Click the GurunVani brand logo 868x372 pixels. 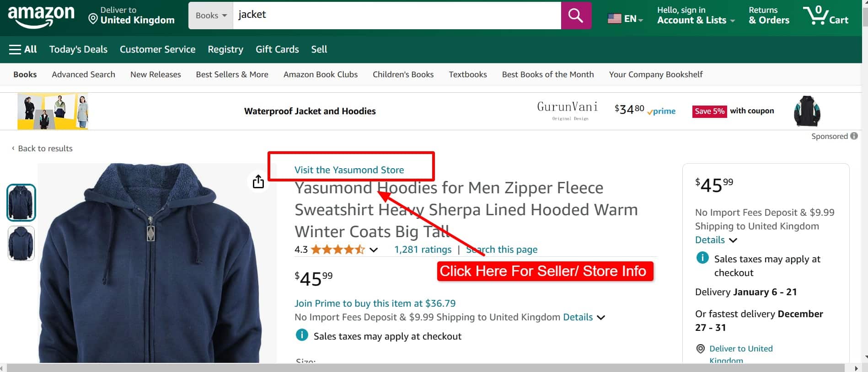567,111
